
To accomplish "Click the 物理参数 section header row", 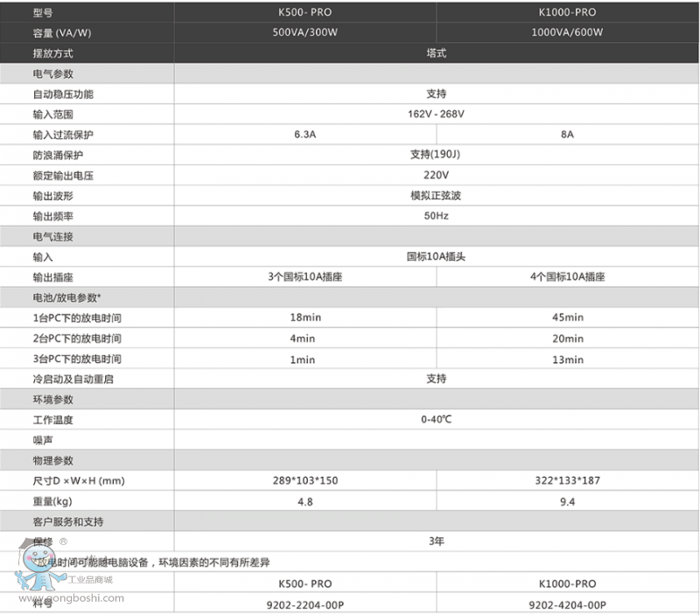I will [52, 460].
